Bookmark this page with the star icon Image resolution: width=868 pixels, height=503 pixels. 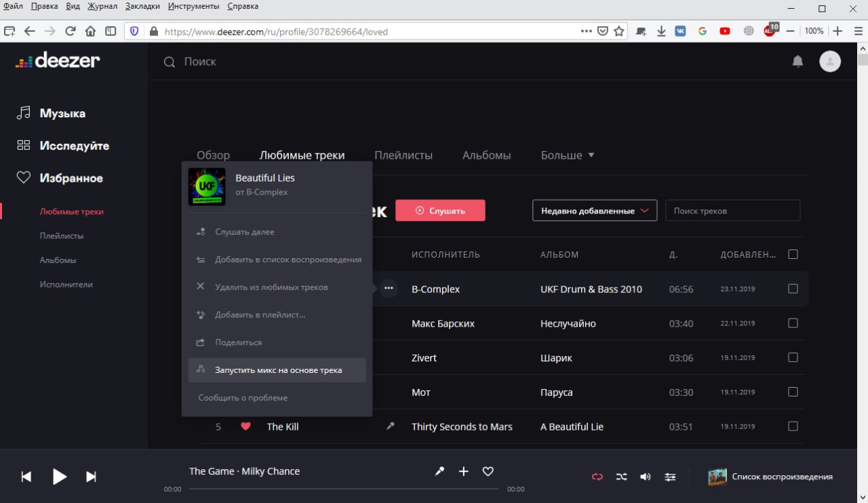pos(618,31)
